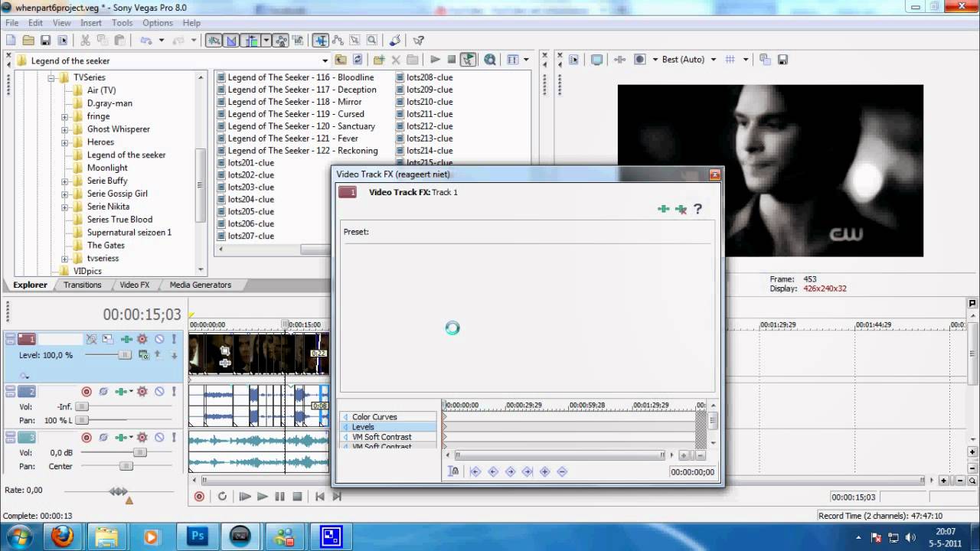Viewport: 980px width, 551px height.
Task: Open track 1 automation settings gear icon
Action: (x=142, y=339)
